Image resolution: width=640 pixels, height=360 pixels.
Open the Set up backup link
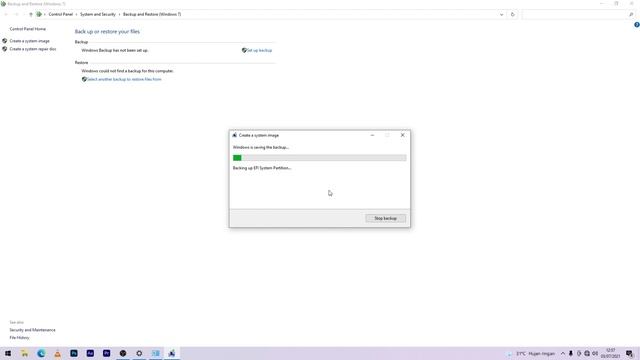(260, 51)
